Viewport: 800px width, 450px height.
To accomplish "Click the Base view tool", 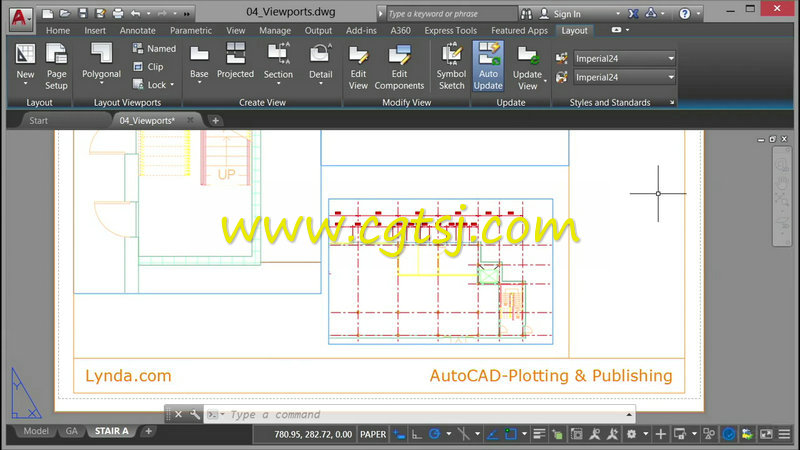I will coord(199,64).
